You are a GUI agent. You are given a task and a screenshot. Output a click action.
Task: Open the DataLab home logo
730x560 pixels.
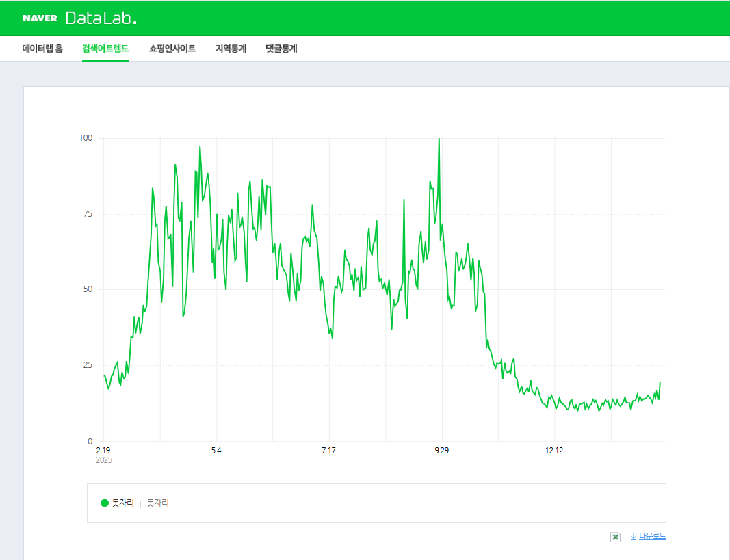click(101, 18)
